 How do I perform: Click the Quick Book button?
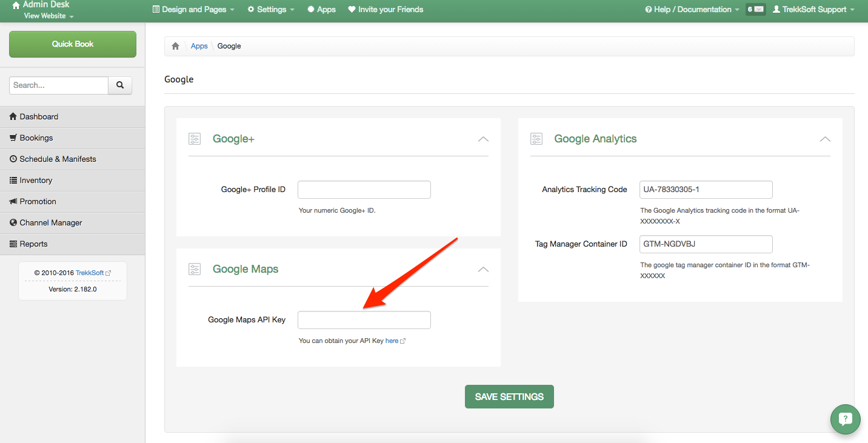73,44
